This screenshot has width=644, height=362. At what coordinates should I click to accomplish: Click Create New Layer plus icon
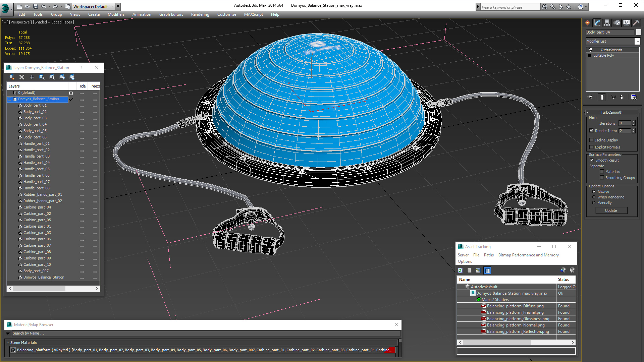coord(32,77)
